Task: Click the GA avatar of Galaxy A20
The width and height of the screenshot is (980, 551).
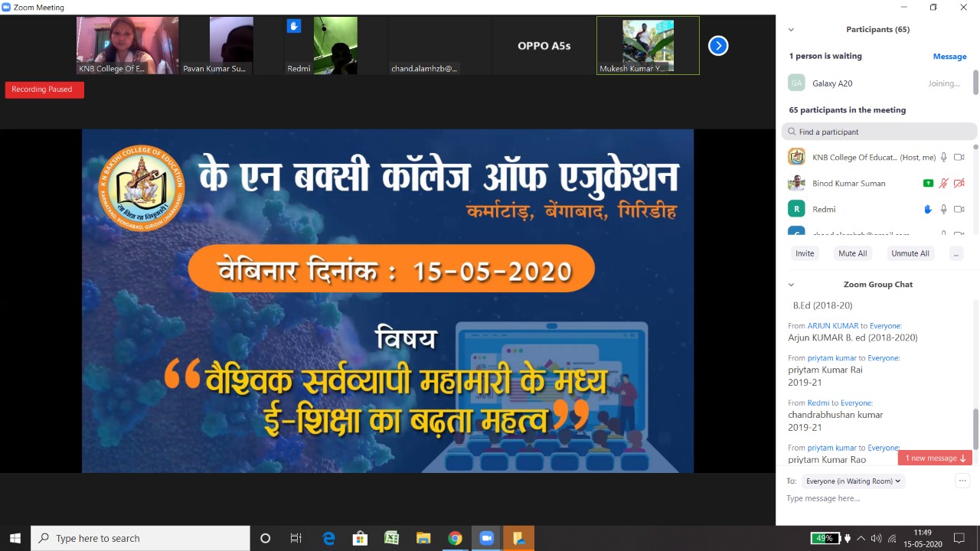Action: 796,83
